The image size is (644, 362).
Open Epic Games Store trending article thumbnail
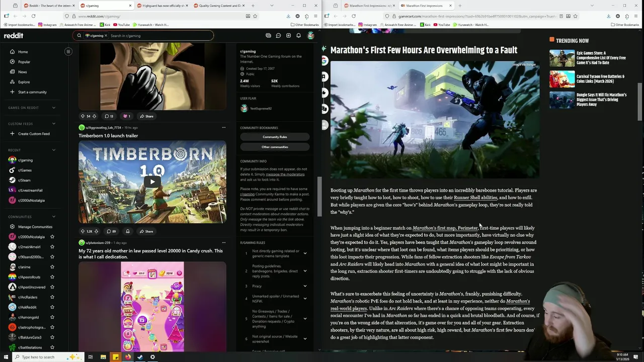[562, 58]
